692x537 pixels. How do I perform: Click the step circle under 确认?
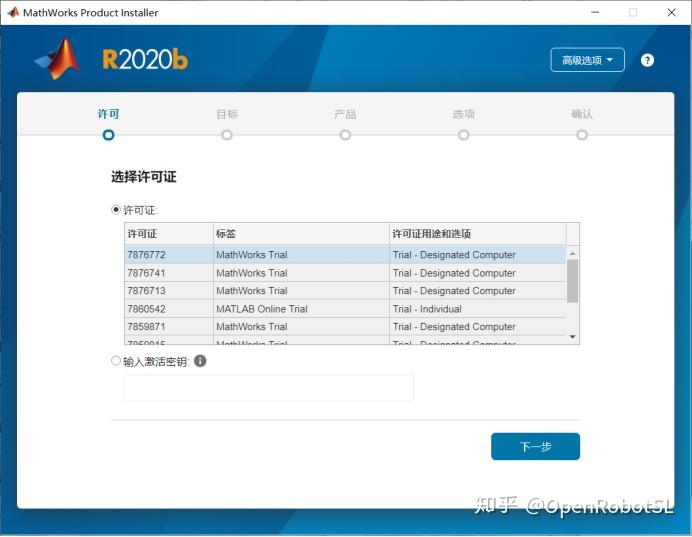tap(582, 135)
